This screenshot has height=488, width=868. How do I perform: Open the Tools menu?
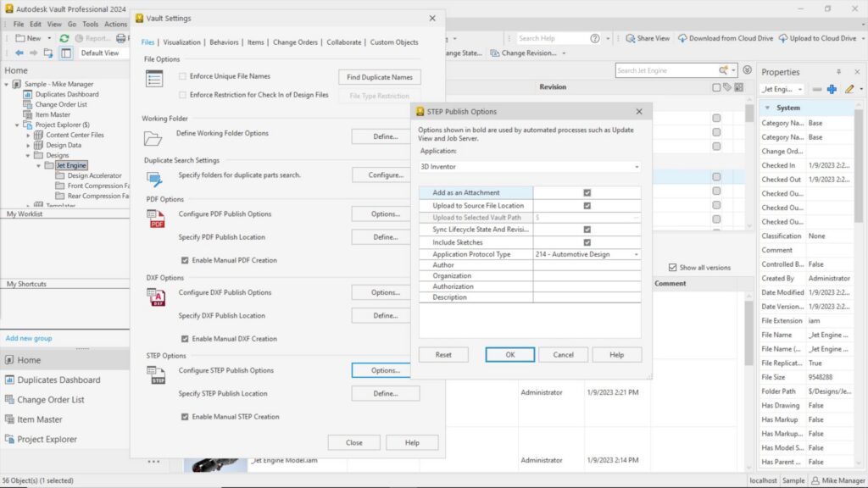pyautogui.click(x=90, y=24)
